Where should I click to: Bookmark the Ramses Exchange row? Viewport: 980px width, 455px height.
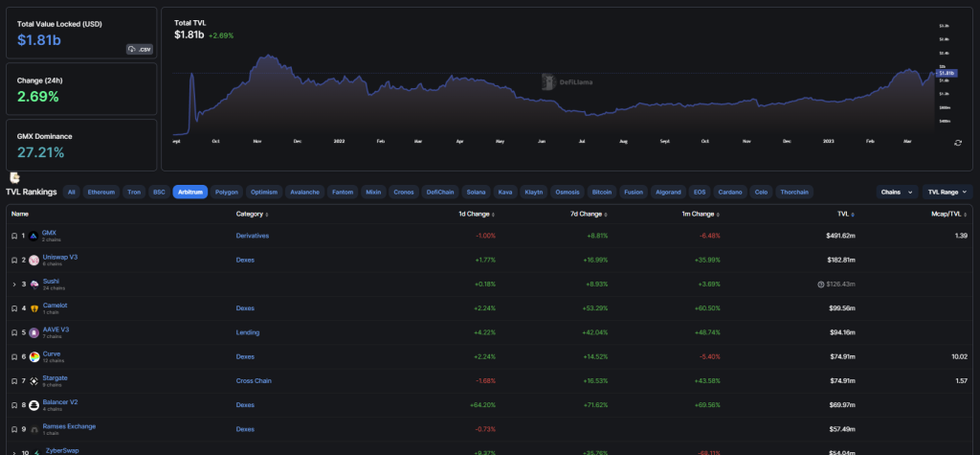coord(14,429)
